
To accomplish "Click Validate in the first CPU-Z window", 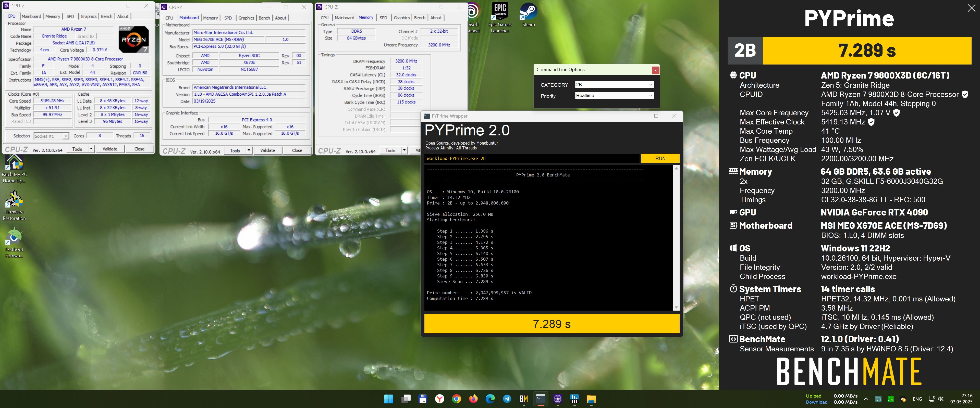I will (x=110, y=149).
